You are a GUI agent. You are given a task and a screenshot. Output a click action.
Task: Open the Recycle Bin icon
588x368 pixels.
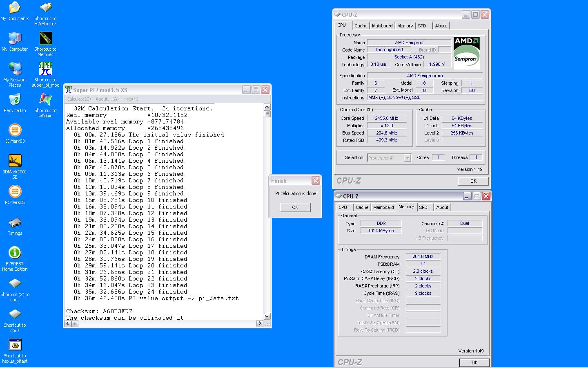tap(15, 103)
